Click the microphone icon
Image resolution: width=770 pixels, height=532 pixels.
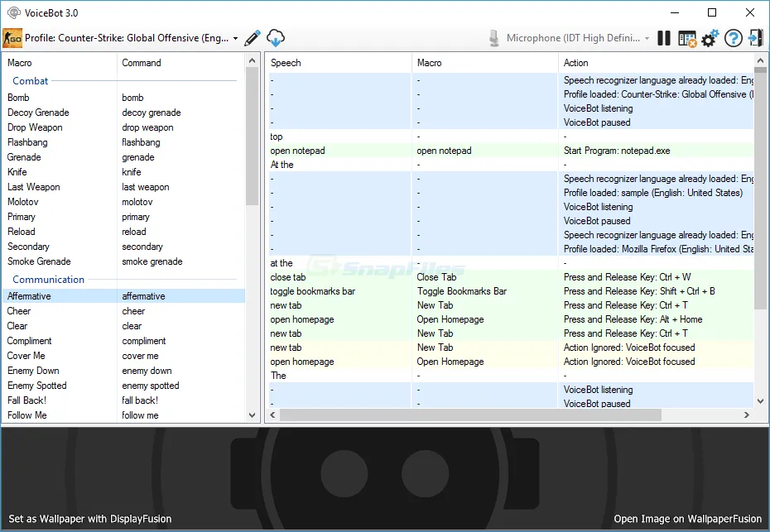[494, 38]
